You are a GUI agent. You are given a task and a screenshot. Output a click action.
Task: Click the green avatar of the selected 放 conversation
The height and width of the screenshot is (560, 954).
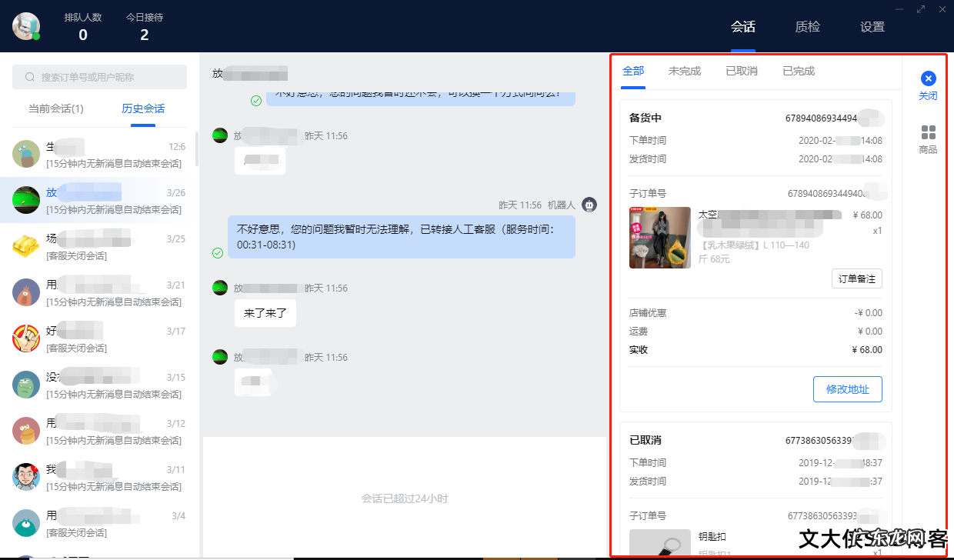pos(27,199)
